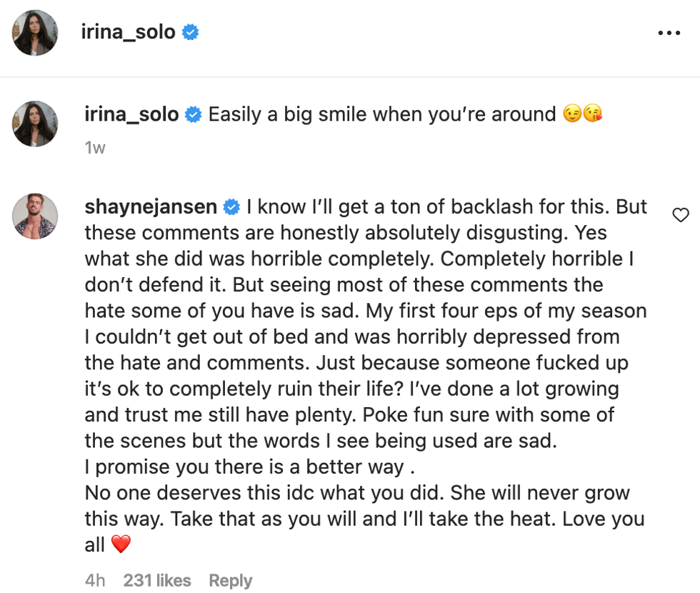Click the 1w timestamp under the caption
The image size is (700, 593).
[x=96, y=148]
